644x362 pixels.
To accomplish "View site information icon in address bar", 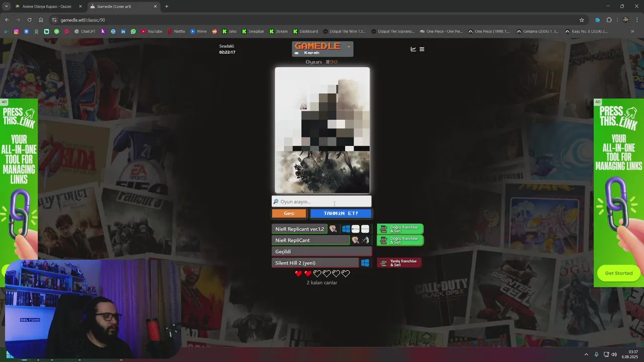I will [54, 20].
